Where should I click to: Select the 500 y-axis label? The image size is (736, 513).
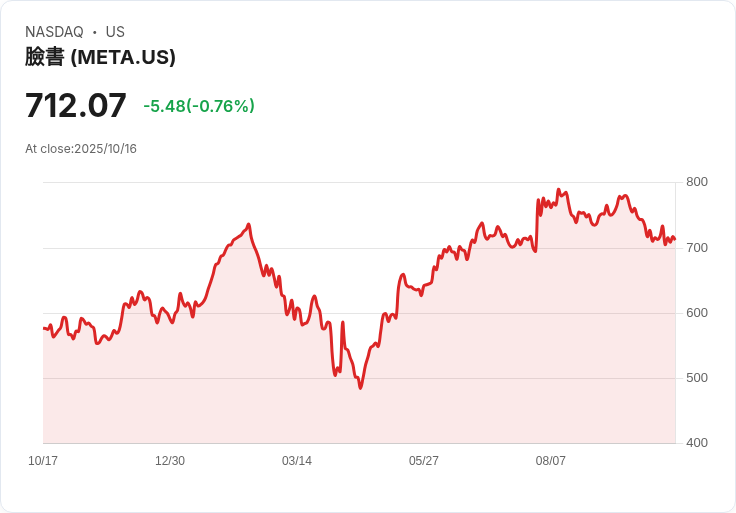point(696,378)
